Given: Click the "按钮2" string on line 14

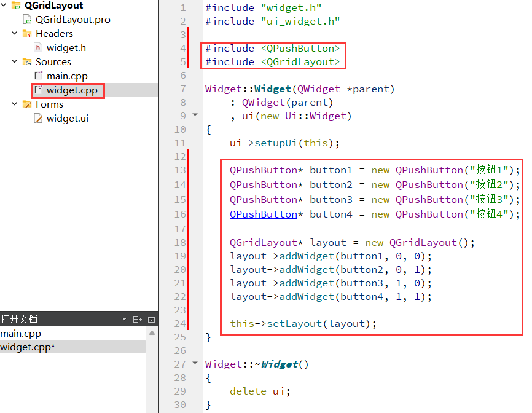Looking at the screenshot, I should (489, 184).
